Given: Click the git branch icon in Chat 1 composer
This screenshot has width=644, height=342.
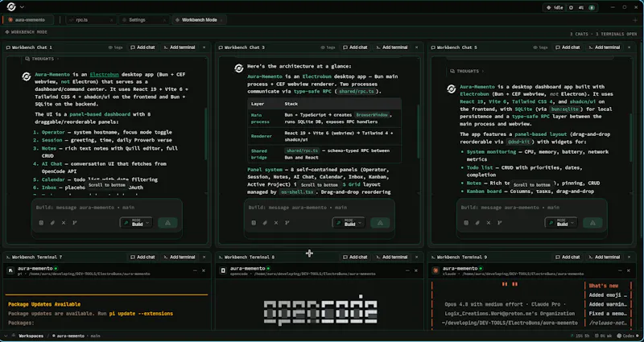Looking at the screenshot, I should (x=75, y=223).
